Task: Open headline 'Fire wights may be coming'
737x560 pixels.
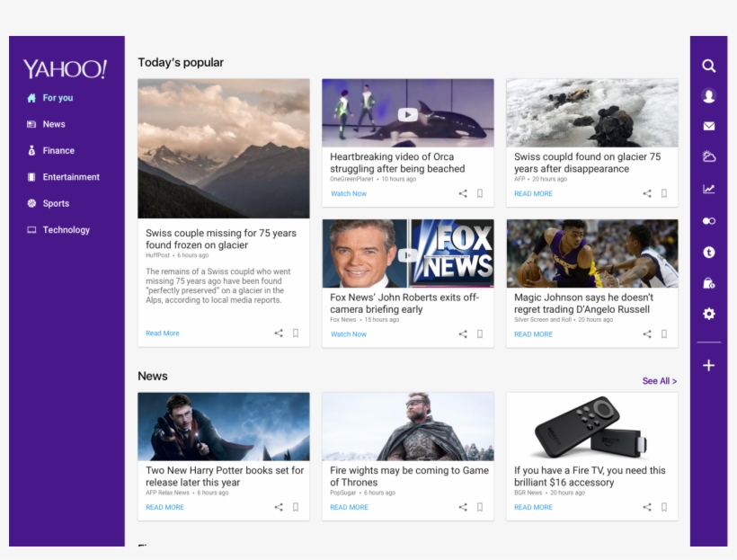Action: click(409, 476)
